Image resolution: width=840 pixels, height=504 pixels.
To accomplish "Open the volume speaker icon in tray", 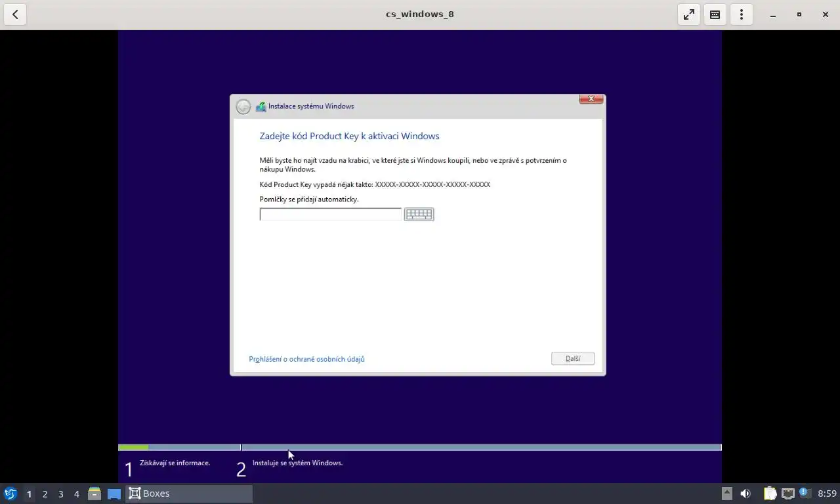I will click(745, 493).
